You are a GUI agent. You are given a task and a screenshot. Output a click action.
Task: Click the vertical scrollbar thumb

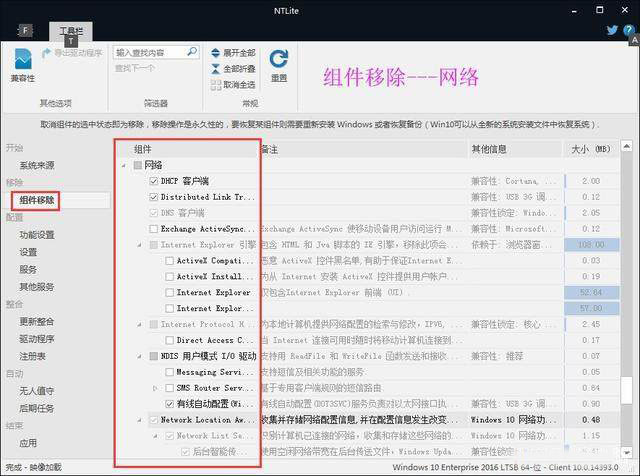[627, 390]
